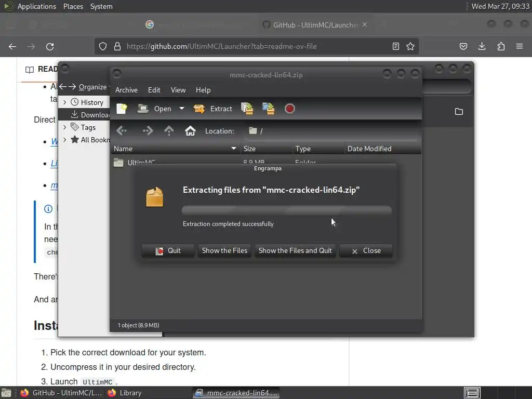Click the Show the Files button
532x399 pixels.
pos(224,251)
